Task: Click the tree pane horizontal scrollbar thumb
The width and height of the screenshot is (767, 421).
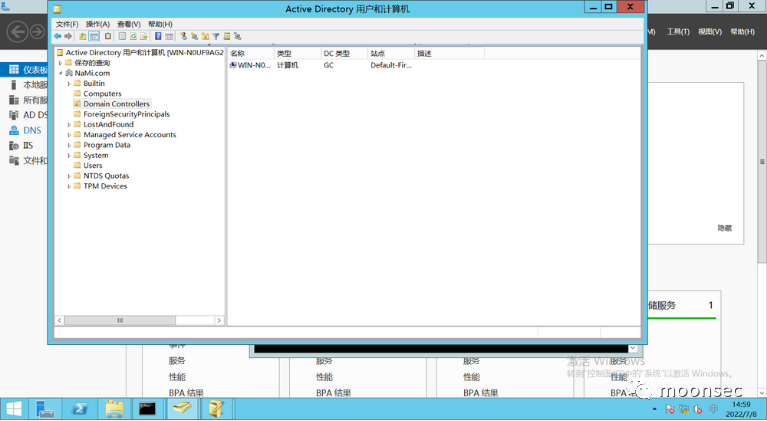Action: pos(120,321)
